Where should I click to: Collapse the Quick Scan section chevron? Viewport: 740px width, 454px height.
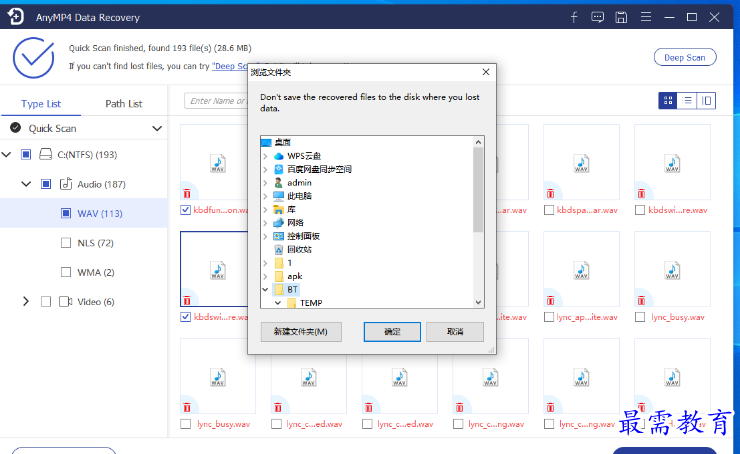(x=157, y=128)
